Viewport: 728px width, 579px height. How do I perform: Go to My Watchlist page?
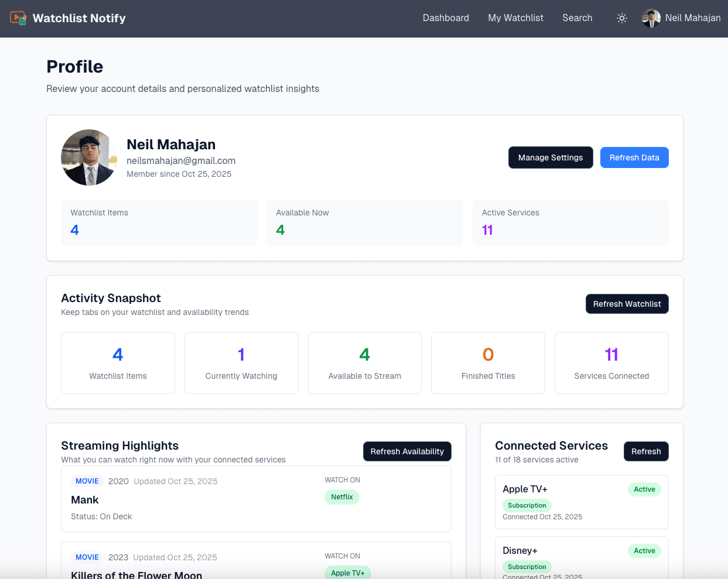pos(515,18)
